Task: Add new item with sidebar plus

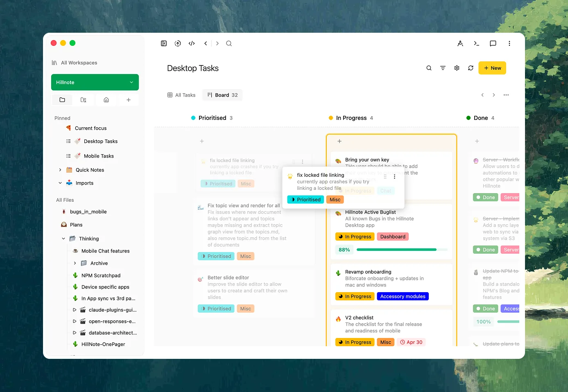Action: coord(129,100)
